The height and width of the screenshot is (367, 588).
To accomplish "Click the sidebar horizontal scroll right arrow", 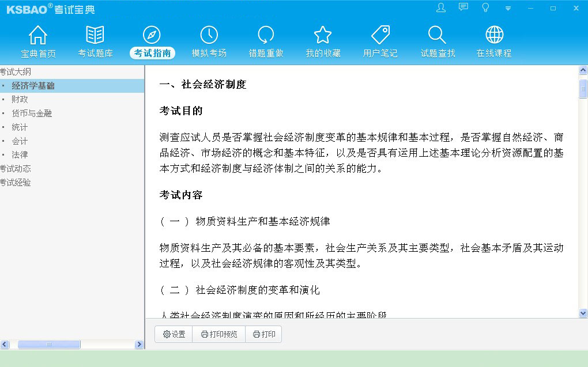I will (x=139, y=344).
